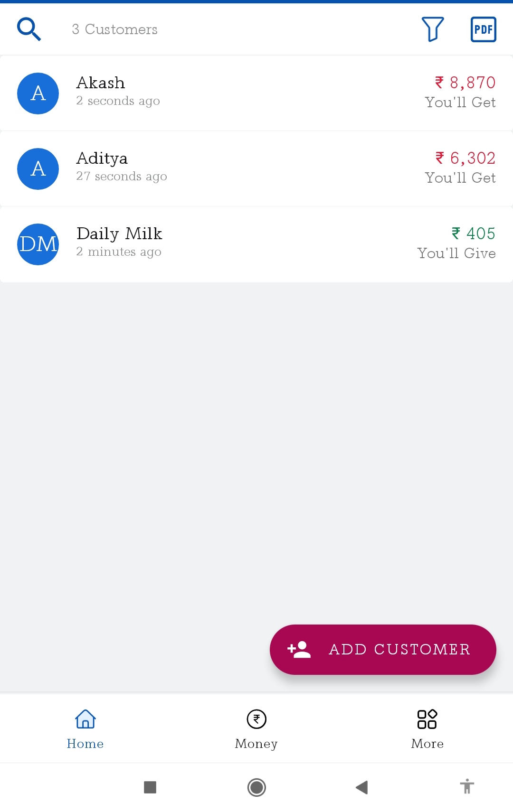Tap Akash's blue avatar circle
The image size is (513, 812).
click(38, 93)
